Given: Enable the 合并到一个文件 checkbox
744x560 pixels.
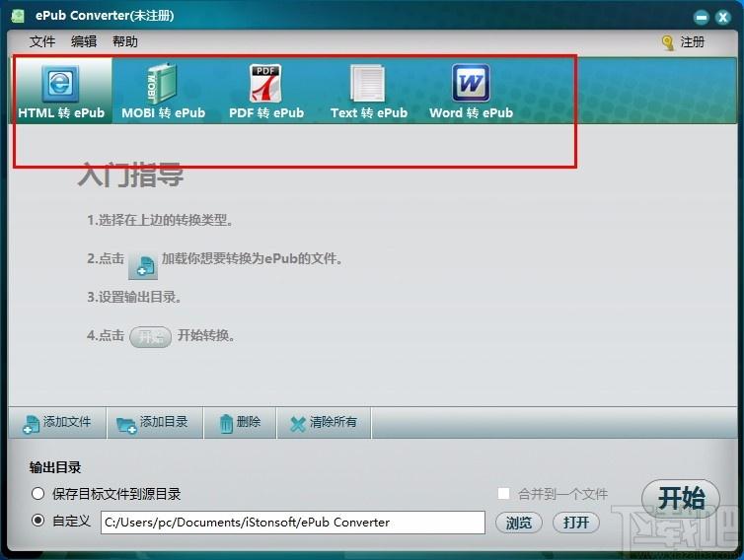Looking at the screenshot, I should pyautogui.click(x=504, y=494).
